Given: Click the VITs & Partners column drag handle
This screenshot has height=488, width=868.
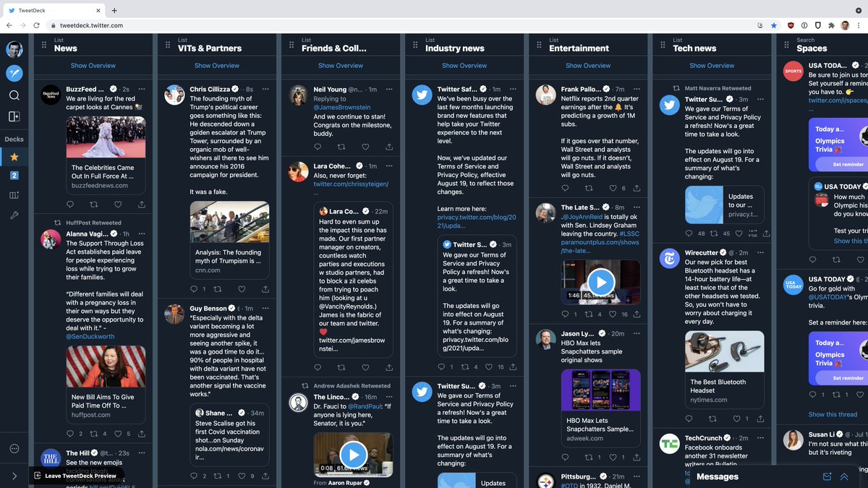Looking at the screenshot, I should tap(168, 45).
